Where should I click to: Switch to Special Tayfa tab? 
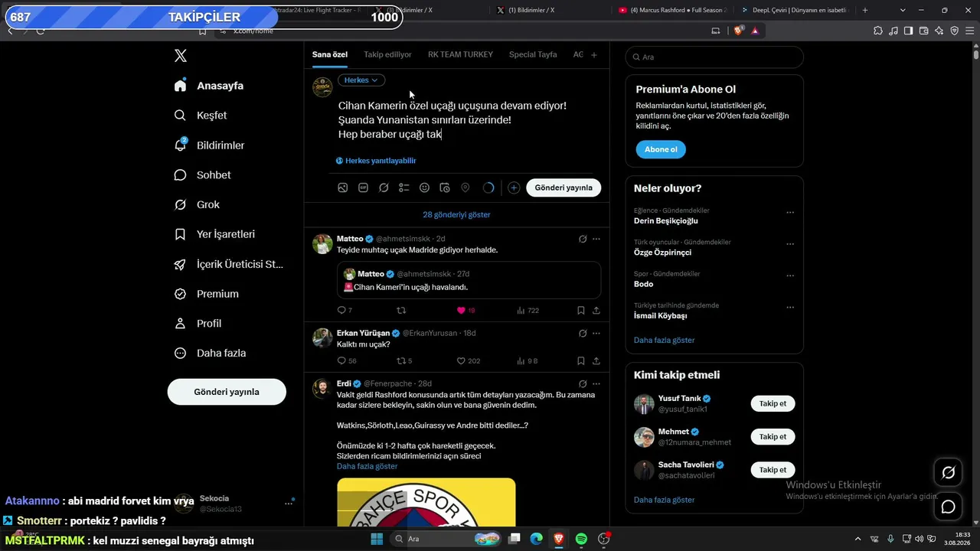533,55
